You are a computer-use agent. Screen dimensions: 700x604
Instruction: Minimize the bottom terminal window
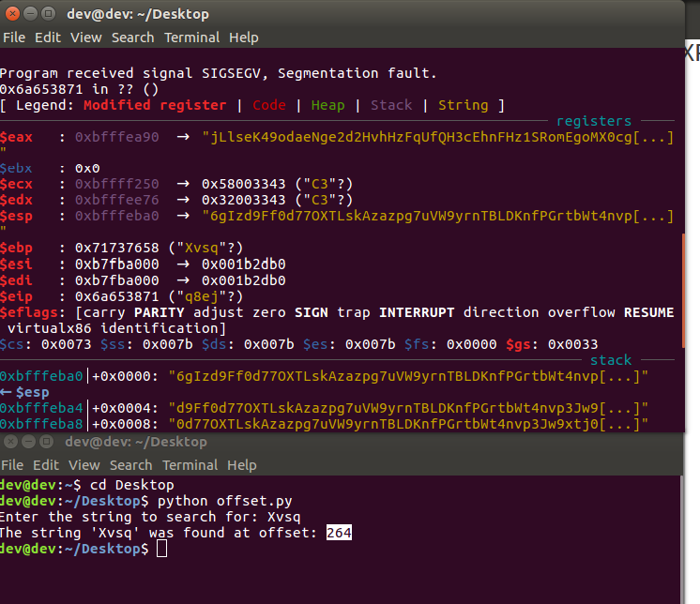coord(28,442)
